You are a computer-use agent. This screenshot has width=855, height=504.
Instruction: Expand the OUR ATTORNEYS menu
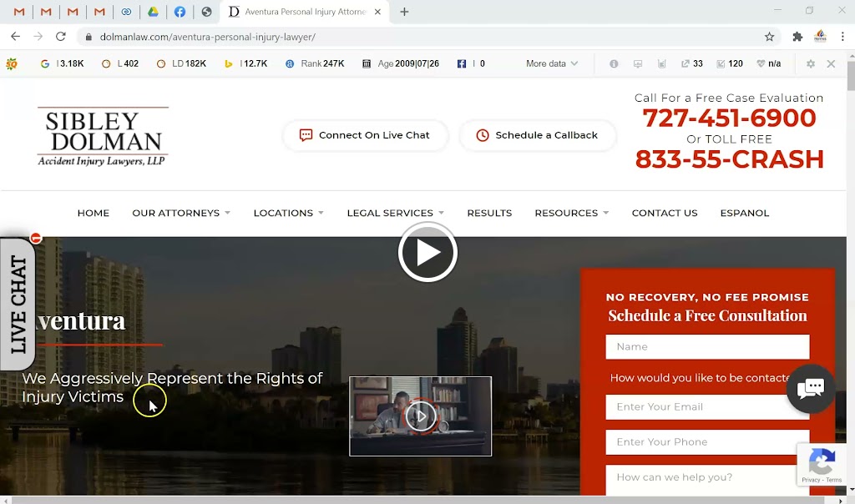tap(181, 213)
